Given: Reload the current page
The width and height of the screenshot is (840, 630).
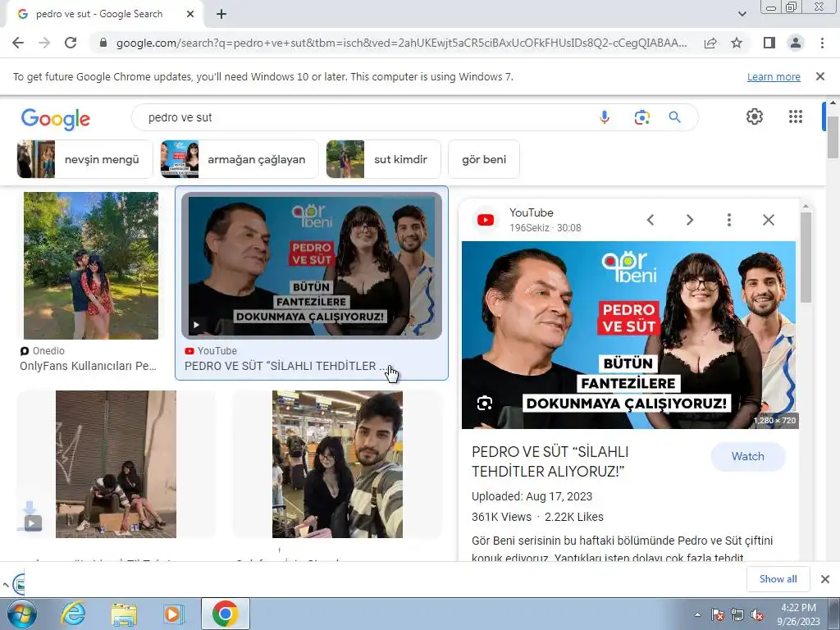Looking at the screenshot, I should point(71,43).
